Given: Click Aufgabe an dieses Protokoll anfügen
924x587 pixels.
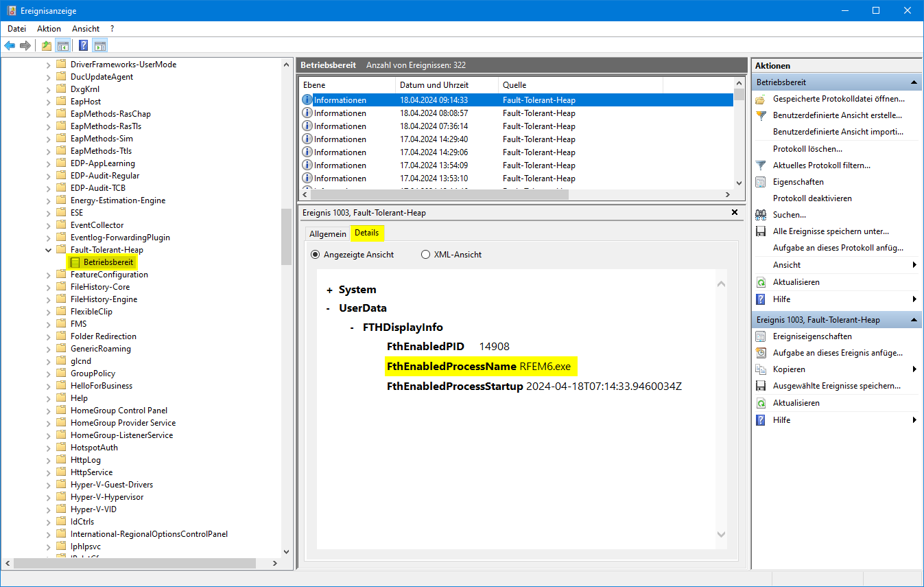Looking at the screenshot, I should (x=838, y=248).
